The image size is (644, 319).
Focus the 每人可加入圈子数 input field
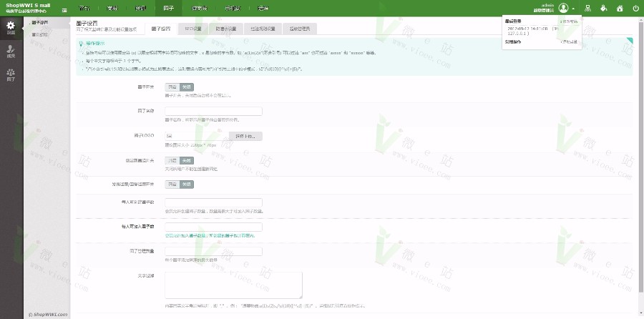click(213, 227)
